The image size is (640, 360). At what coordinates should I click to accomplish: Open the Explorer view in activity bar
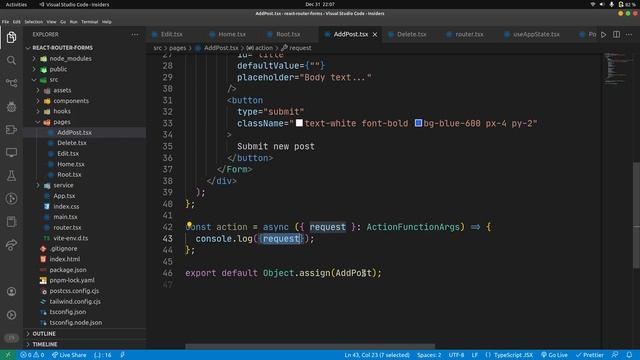[x=11, y=37]
